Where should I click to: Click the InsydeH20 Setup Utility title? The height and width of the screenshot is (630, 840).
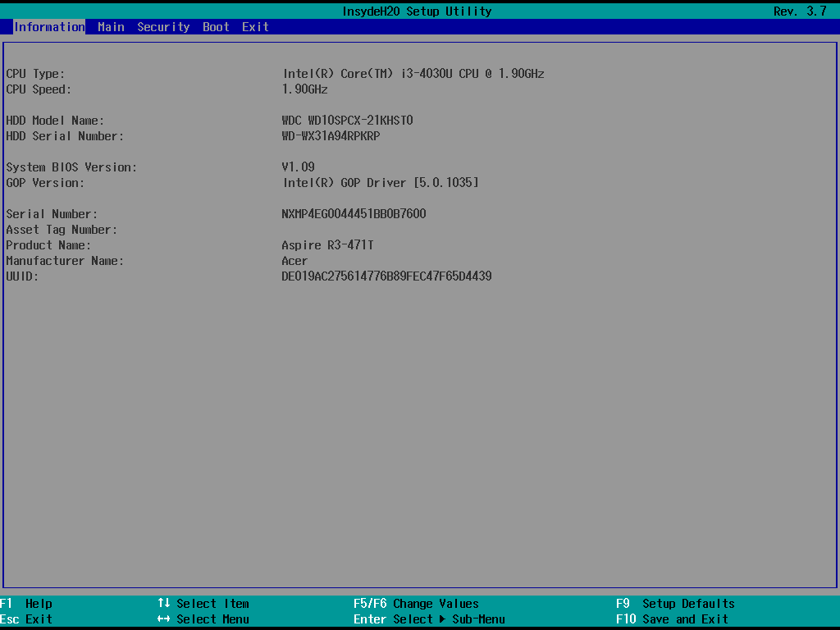click(417, 11)
